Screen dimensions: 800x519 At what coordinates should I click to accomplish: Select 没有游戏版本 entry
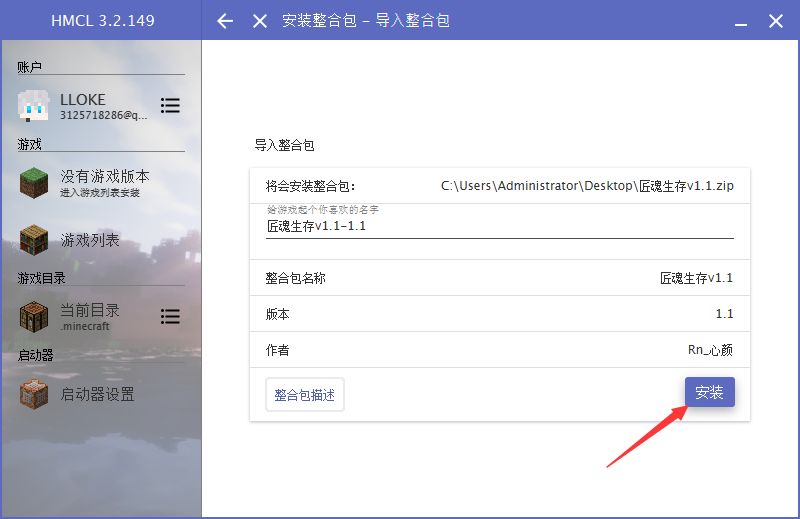105,183
